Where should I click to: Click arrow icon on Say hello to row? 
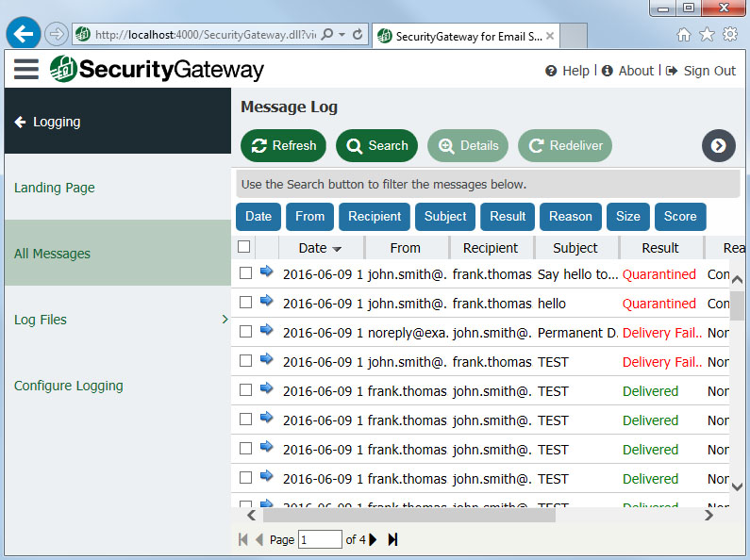(266, 272)
